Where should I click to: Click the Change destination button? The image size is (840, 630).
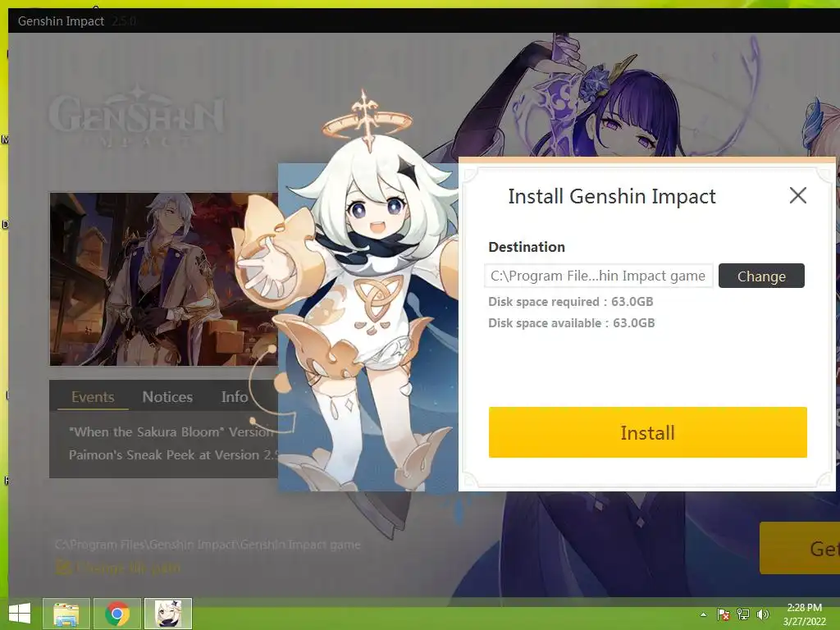[761, 276]
